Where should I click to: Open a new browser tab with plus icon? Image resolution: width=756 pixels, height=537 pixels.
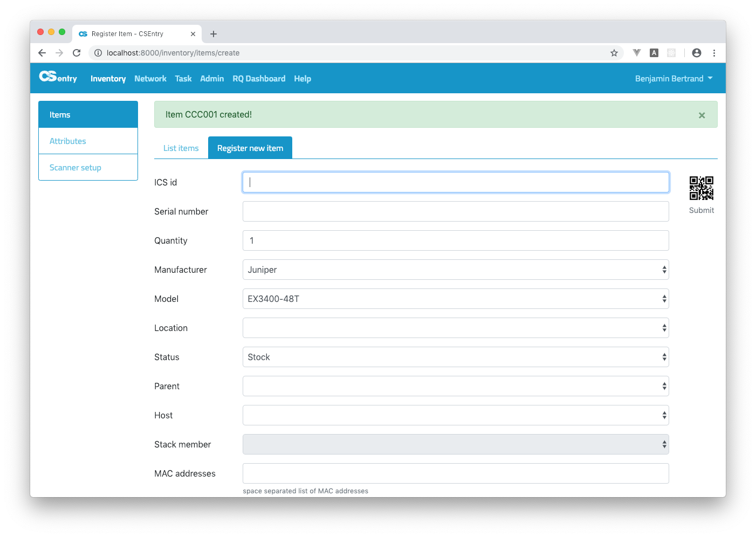click(214, 34)
